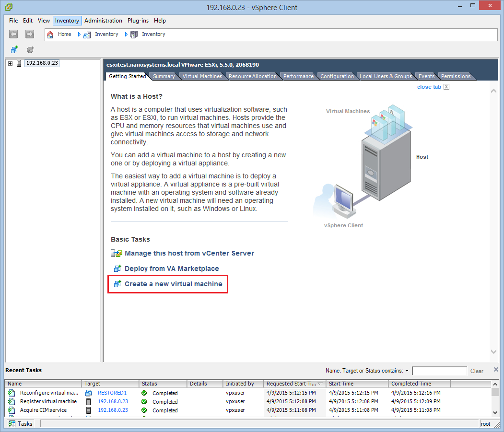The width and height of the screenshot is (504, 432).
Task: Open the RESTORED1 target link
Action: click(x=112, y=393)
